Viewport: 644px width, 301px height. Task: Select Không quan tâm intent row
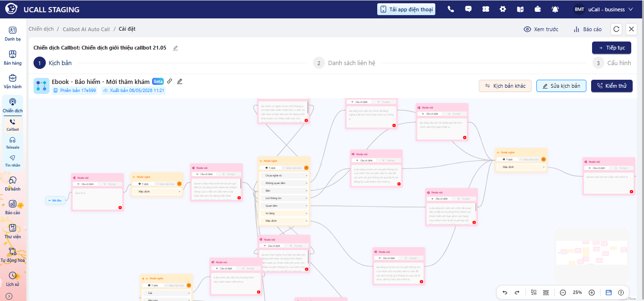[x=284, y=183]
